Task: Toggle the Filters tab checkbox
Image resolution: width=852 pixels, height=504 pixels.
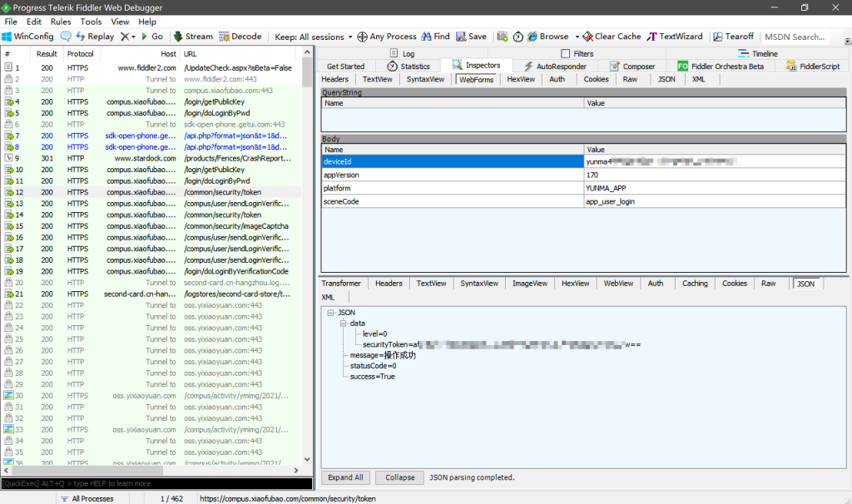Action: pos(566,54)
